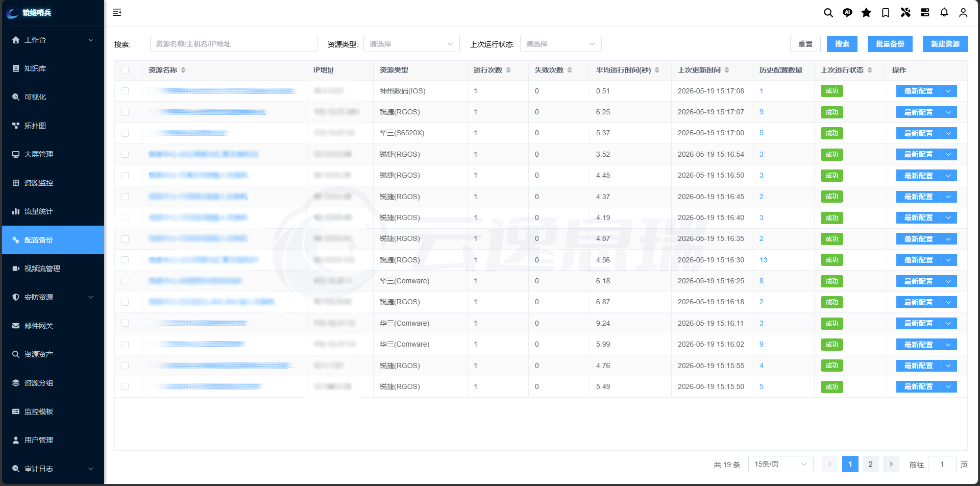980x486 pixels.
Task: View 最新配置 for the 神州数码(IOS) row
Action: coord(919,91)
